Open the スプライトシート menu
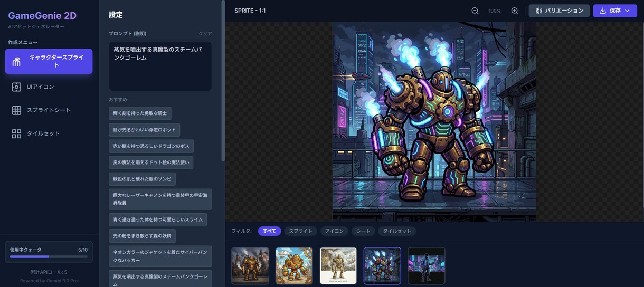The width and height of the screenshot is (644, 287). pos(49,110)
